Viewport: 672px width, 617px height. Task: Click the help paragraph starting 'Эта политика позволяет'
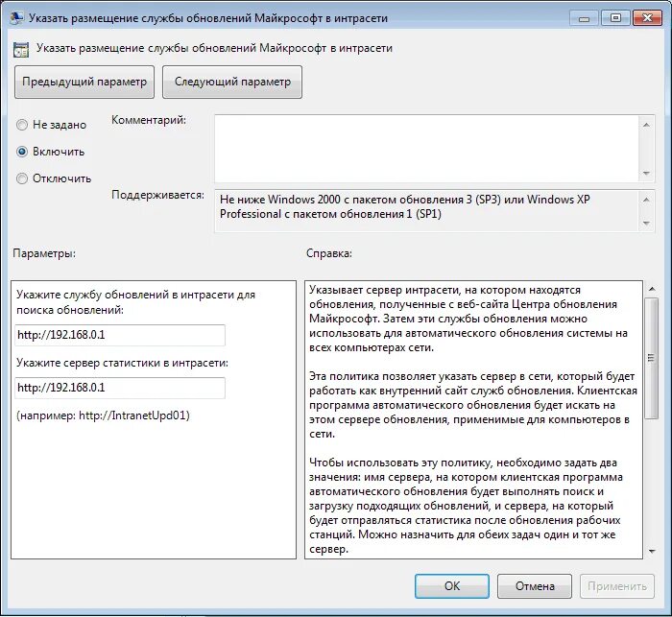pyautogui.click(x=473, y=405)
